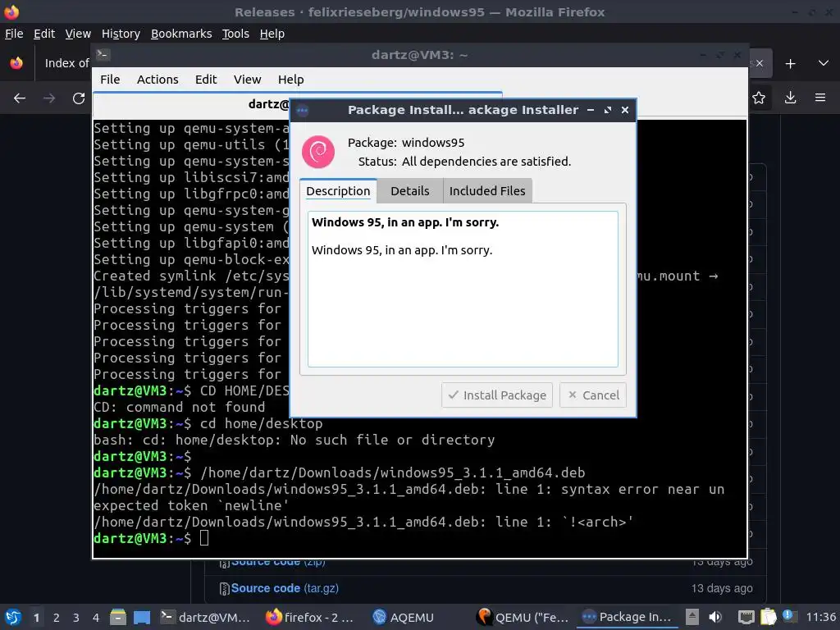The width and height of the screenshot is (840, 630).
Task: Open the terminal Help menu
Action: point(291,80)
